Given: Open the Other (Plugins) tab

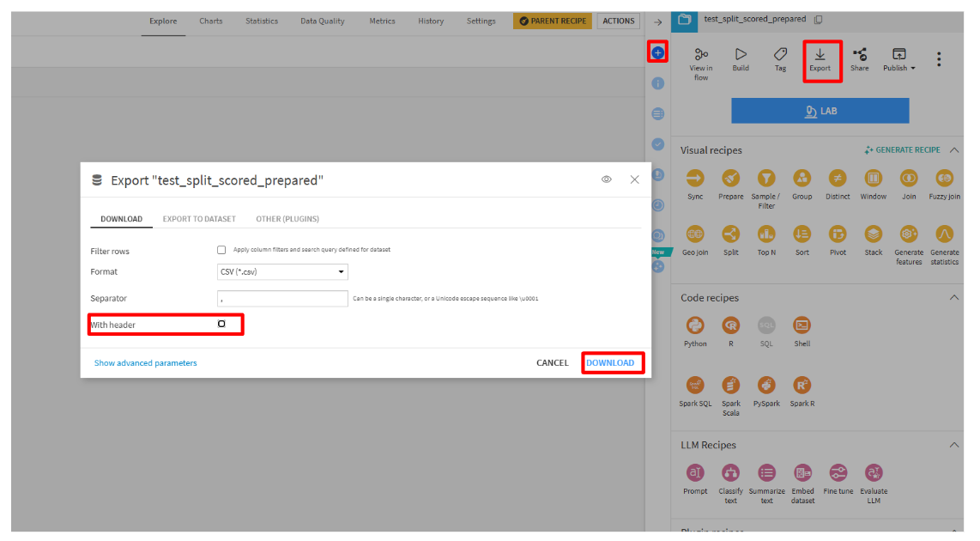Looking at the screenshot, I should click(287, 219).
